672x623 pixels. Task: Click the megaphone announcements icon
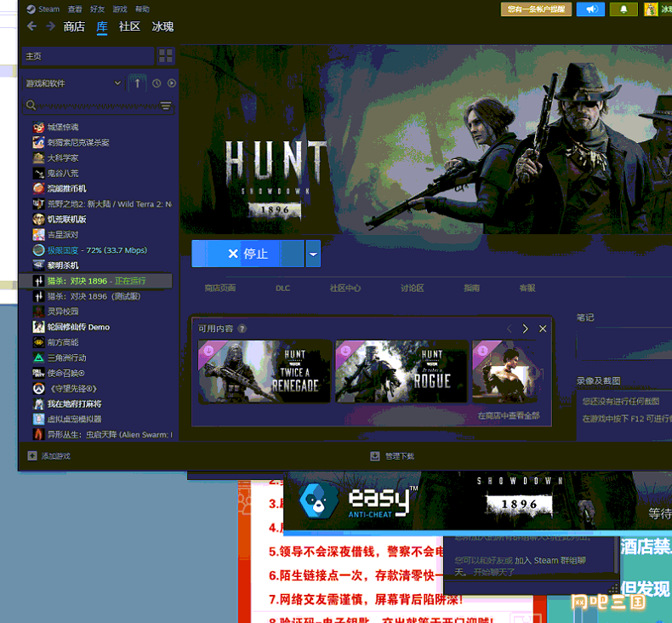(x=590, y=9)
